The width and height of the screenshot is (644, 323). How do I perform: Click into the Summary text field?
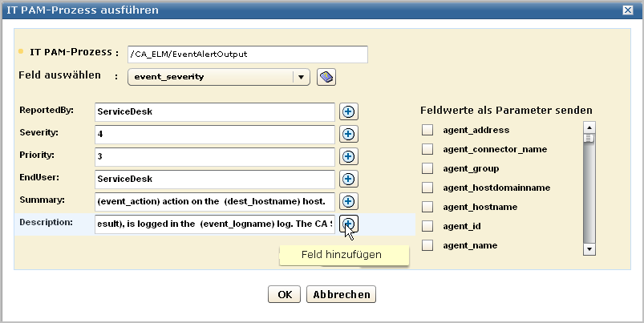[214, 201]
